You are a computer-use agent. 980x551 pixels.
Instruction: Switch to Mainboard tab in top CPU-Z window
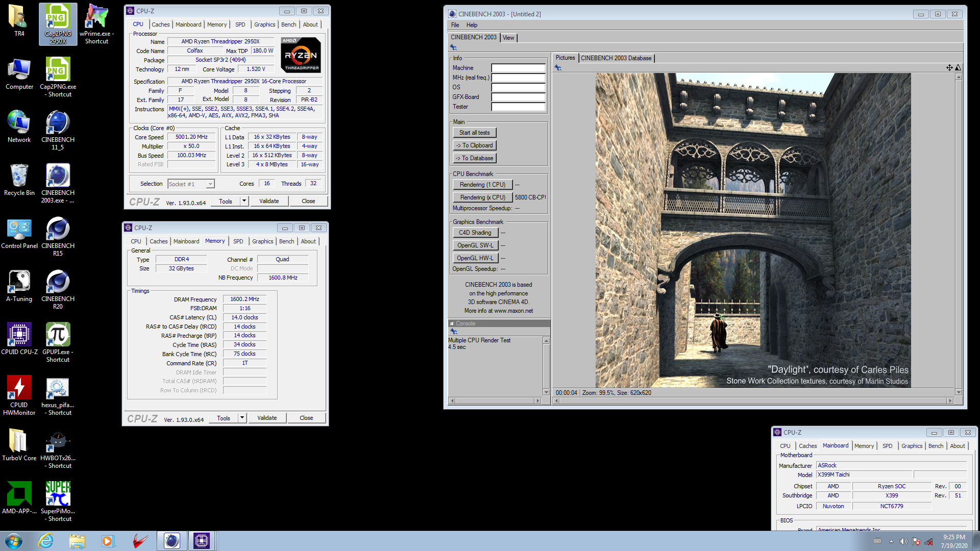(188, 24)
